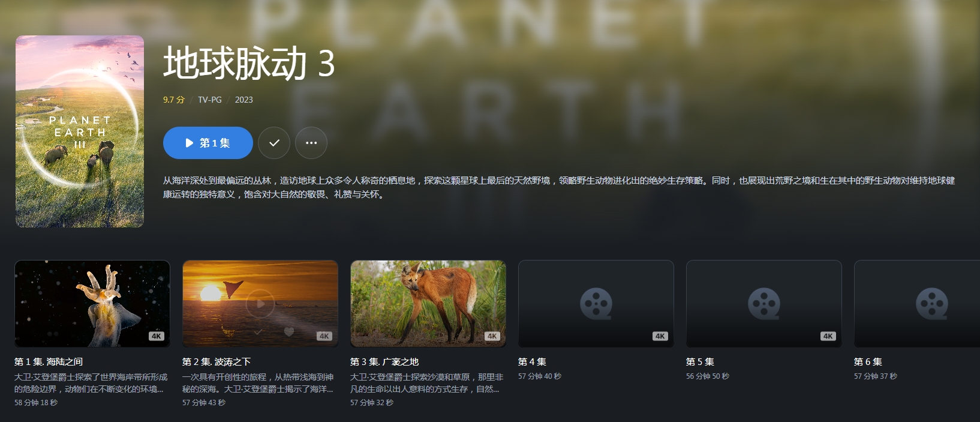Play 第1集 with the blue button
The image size is (980, 422).
coord(208,143)
